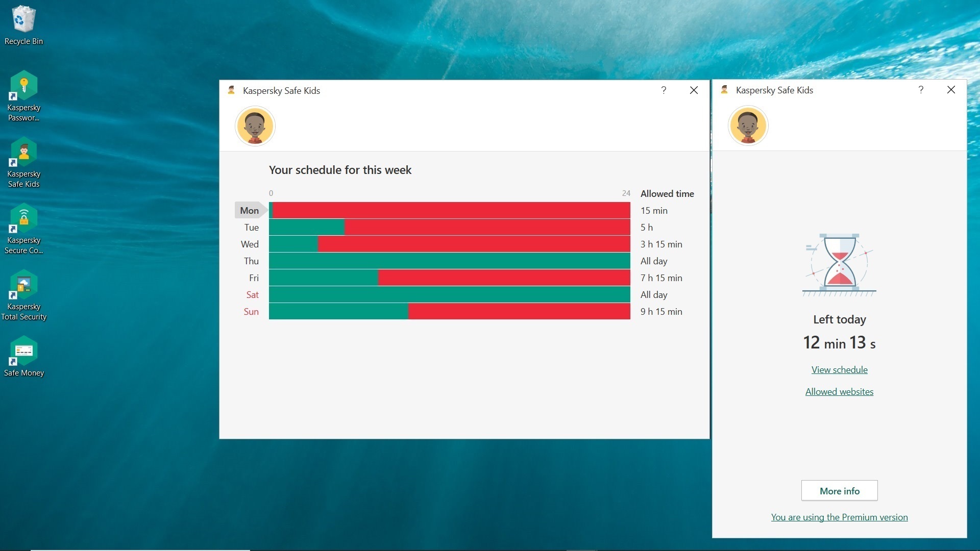Click child avatar in schedule window
This screenshot has width=980, height=551.
click(255, 126)
